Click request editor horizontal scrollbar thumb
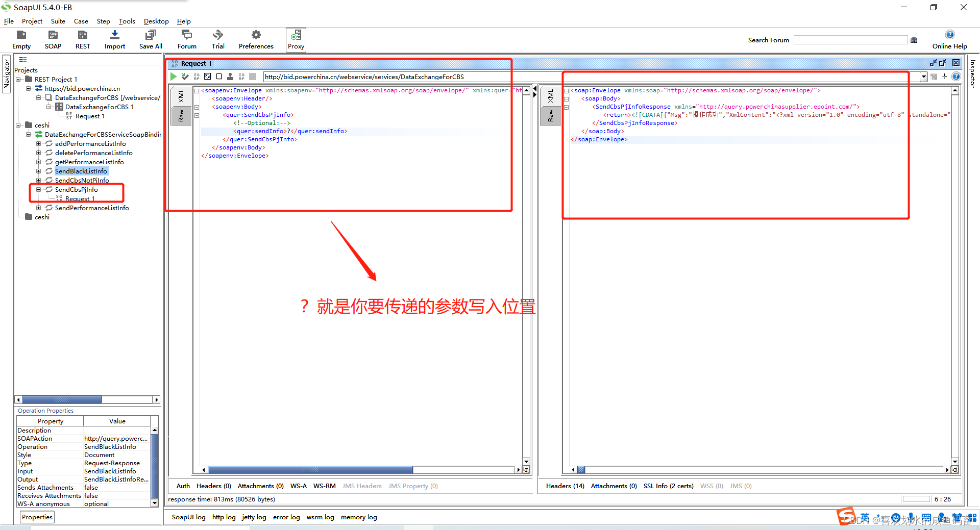The height and width of the screenshot is (530, 980). click(x=310, y=470)
